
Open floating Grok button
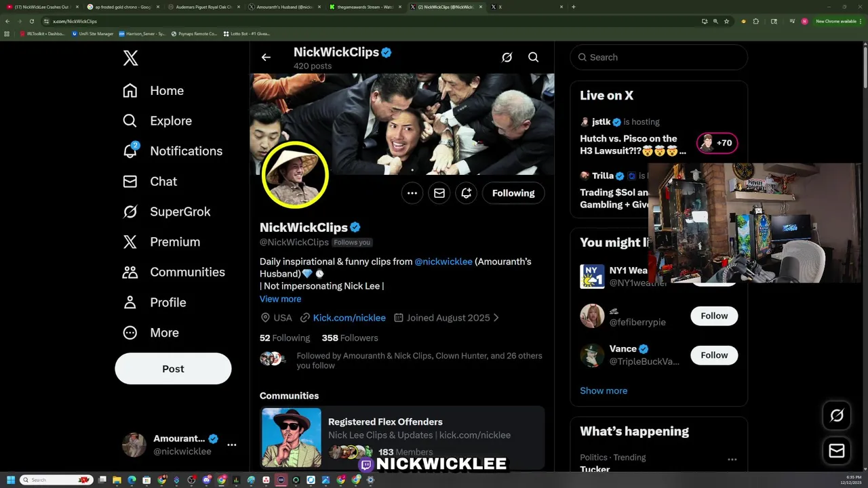click(x=837, y=416)
